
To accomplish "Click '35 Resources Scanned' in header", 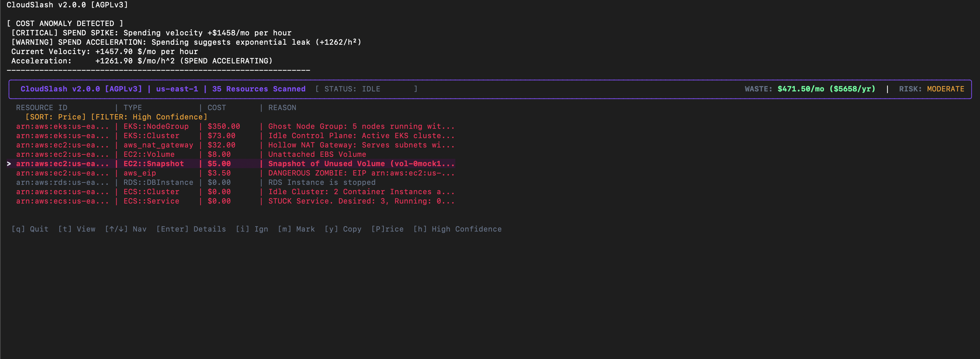I will 259,89.
